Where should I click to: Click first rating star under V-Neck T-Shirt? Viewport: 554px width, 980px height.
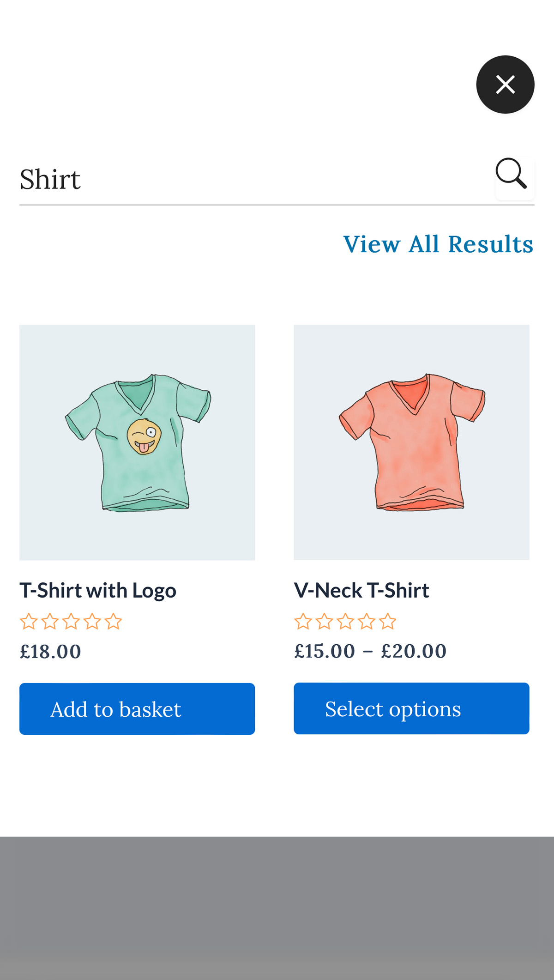tap(303, 622)
